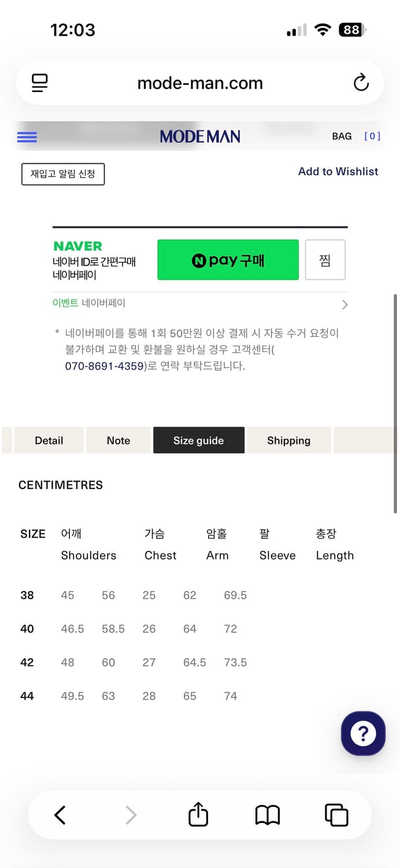Screen dimensions: 400x868
Task: Open the help question mark bubble
Action: [362, 733]
